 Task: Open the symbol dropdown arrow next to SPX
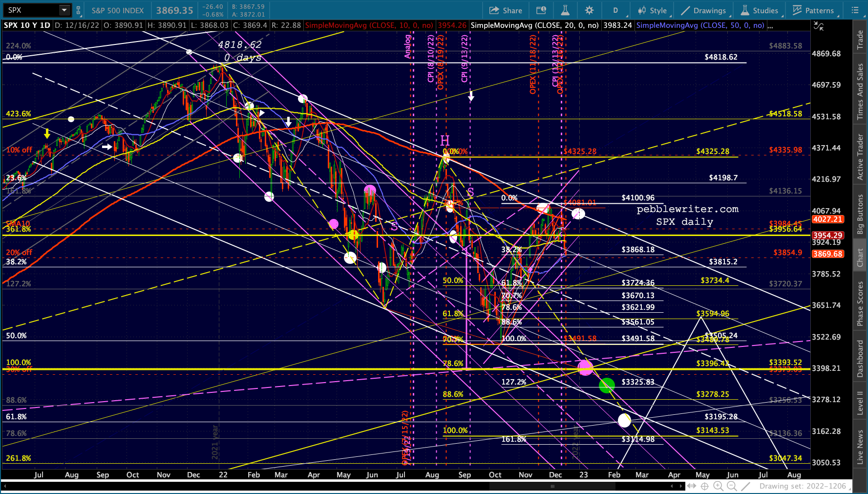click(x=64, y=10)
